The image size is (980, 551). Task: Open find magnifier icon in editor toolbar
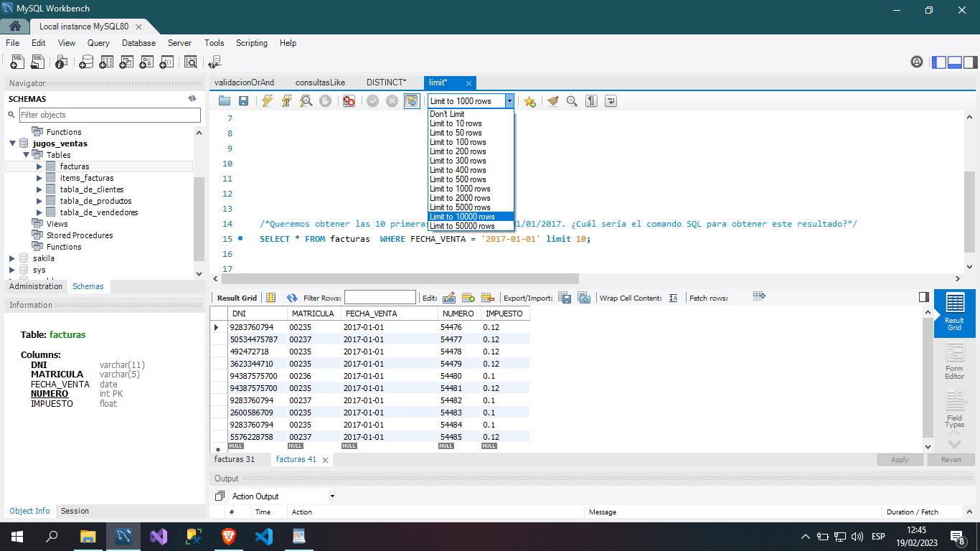tap(572, 101)
